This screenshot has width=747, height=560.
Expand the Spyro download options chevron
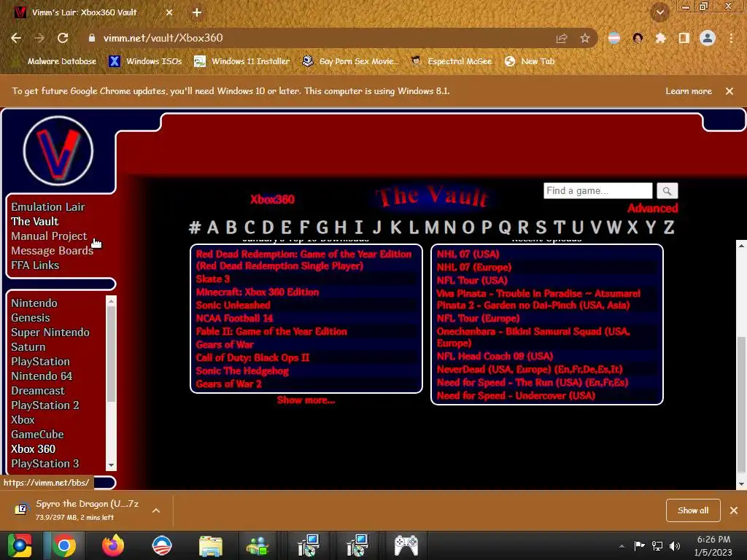point(156,510)
